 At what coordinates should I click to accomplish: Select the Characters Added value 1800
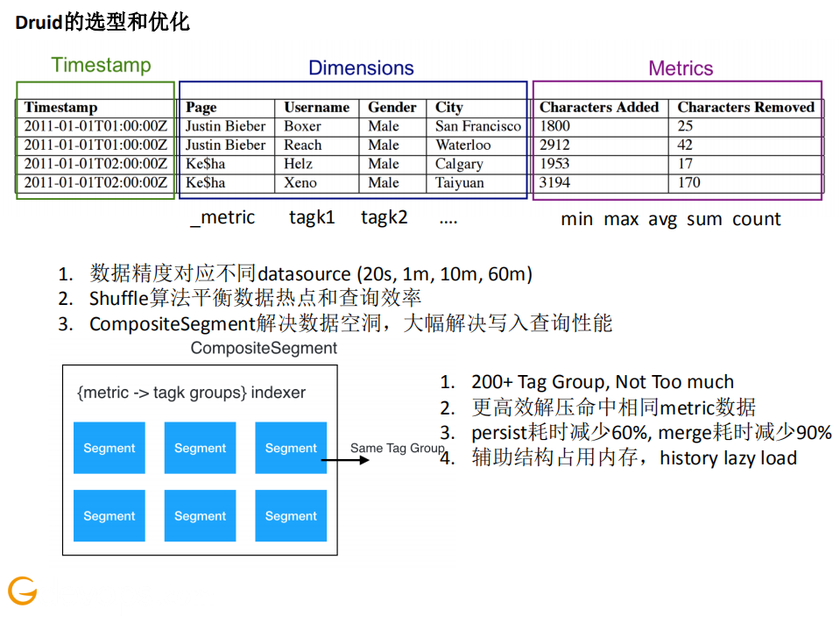pos(554,125)
